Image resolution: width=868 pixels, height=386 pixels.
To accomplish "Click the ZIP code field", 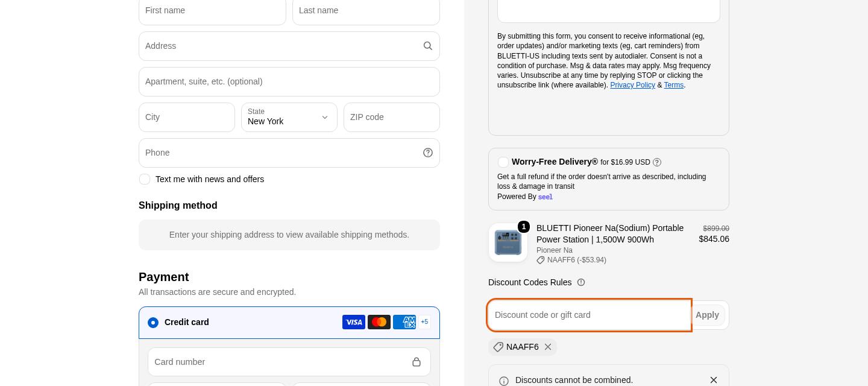I will [x=392, y=117].
